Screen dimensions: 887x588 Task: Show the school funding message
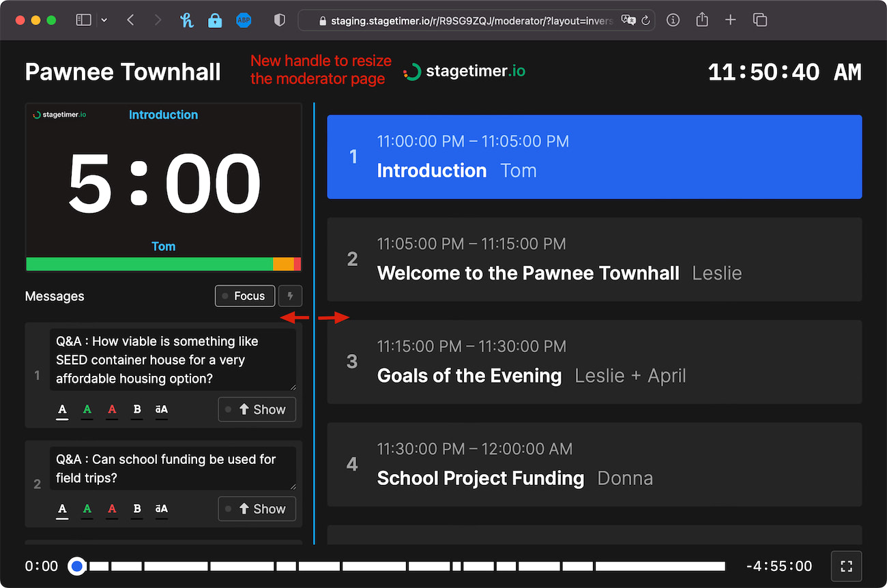pos(257,509)
